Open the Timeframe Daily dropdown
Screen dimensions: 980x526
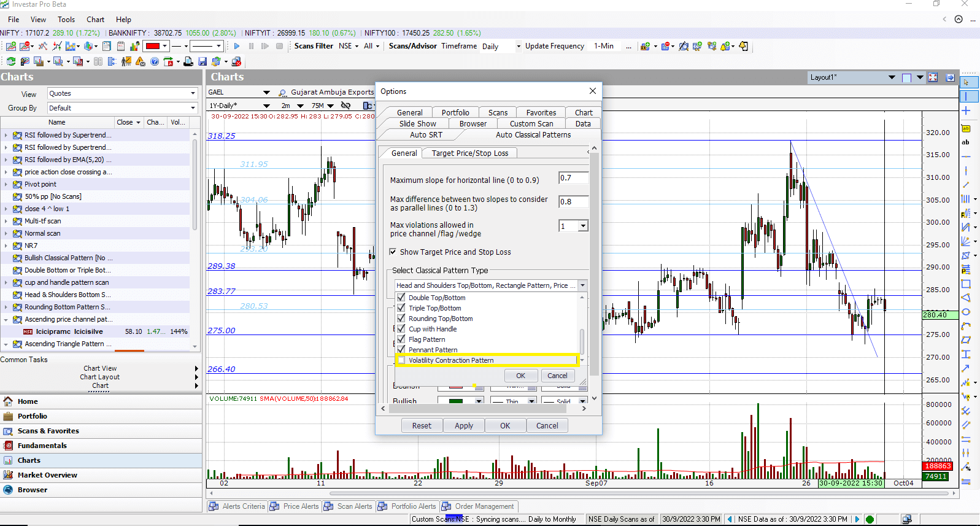pos(518,46)
